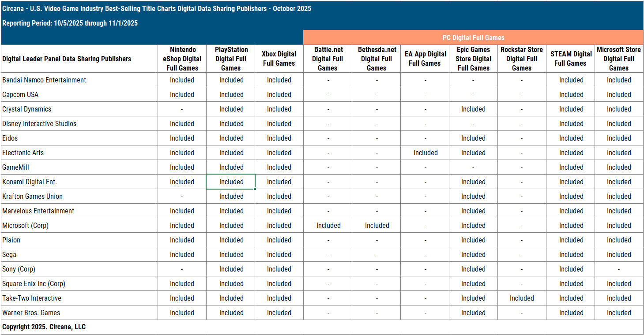
Task: Click the Electronic Arts EA App Included cell
Action: tap(425, 153)
